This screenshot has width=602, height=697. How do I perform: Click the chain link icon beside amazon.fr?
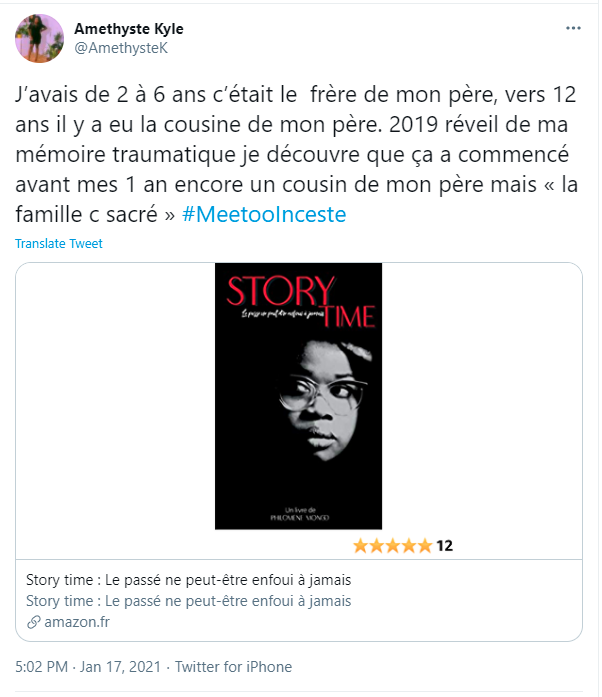34,622
